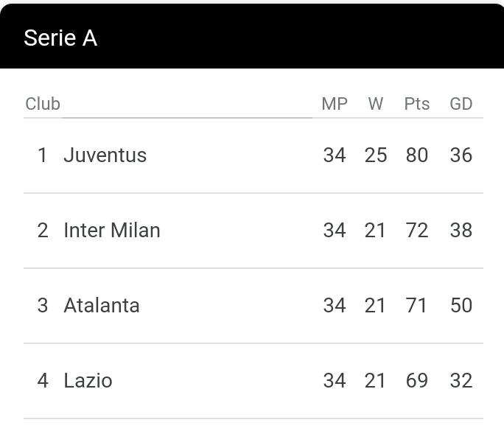The image size is (504, 445).
Task: Click rank number 1 beside Juventus
Action: [x=43, y=155]
